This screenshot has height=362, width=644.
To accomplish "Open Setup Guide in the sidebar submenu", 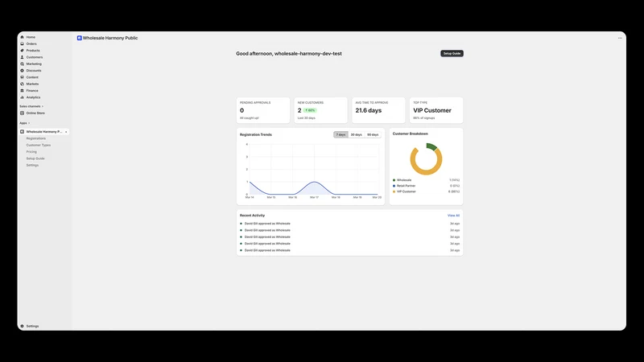I will click(x=35, y=158).
